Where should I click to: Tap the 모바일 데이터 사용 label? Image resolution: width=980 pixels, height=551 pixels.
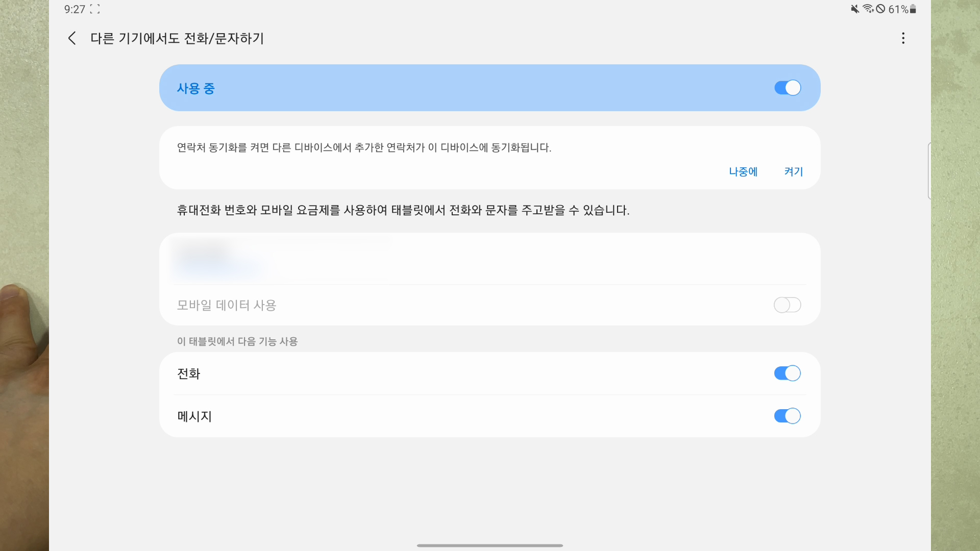point(227,305)
